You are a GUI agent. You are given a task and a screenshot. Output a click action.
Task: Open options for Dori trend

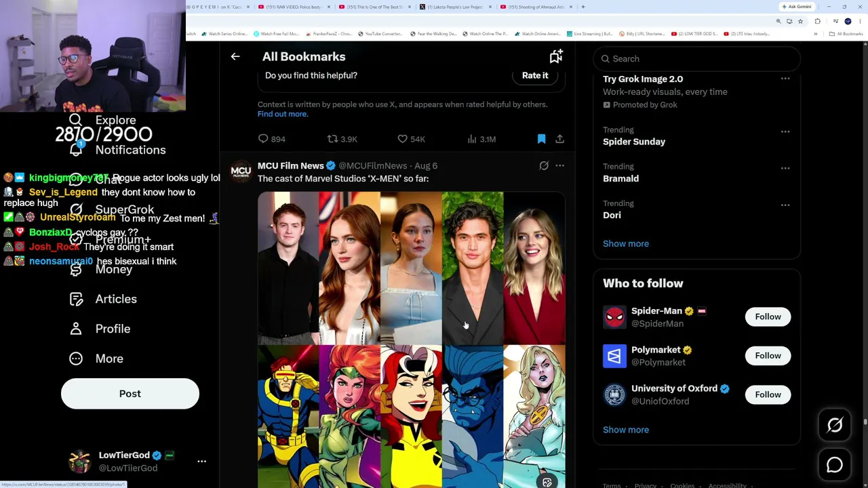pos(785,205)
